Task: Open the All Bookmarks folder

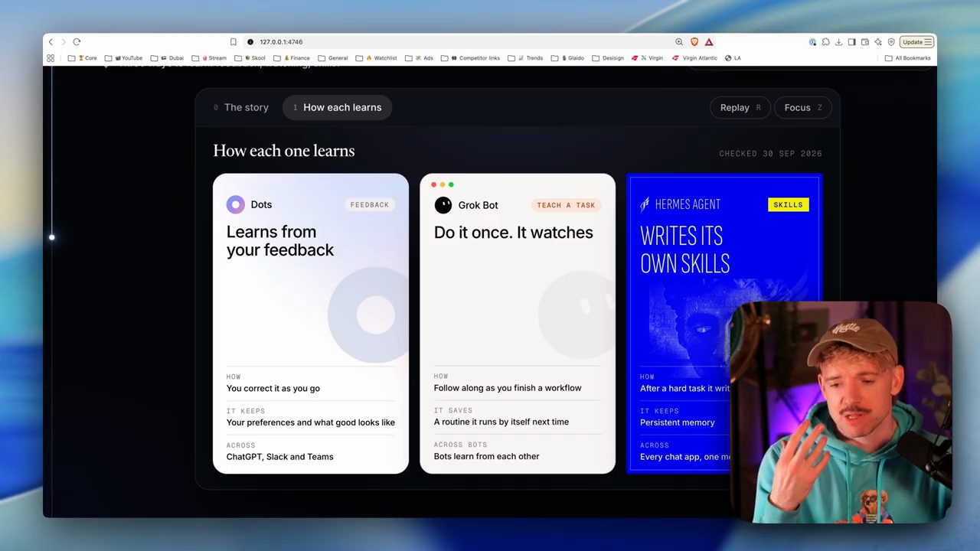Action: (908, 58)
